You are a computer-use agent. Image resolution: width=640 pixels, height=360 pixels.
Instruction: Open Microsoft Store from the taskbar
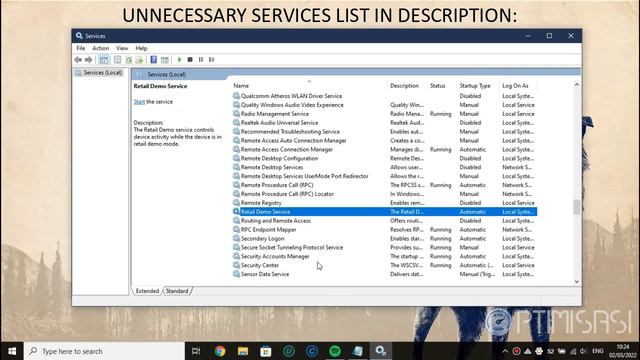click(x=266, y=351)
